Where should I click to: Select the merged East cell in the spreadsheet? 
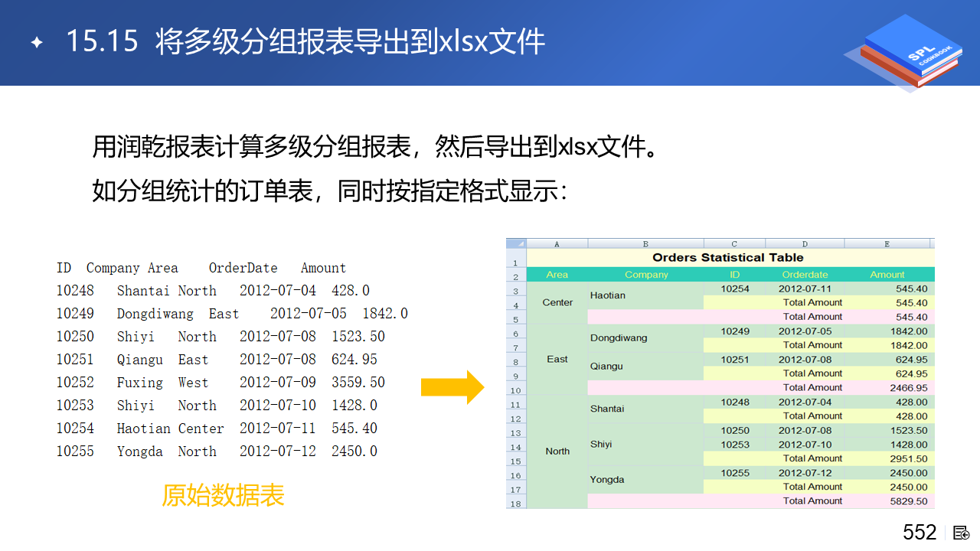click(557, 359)
